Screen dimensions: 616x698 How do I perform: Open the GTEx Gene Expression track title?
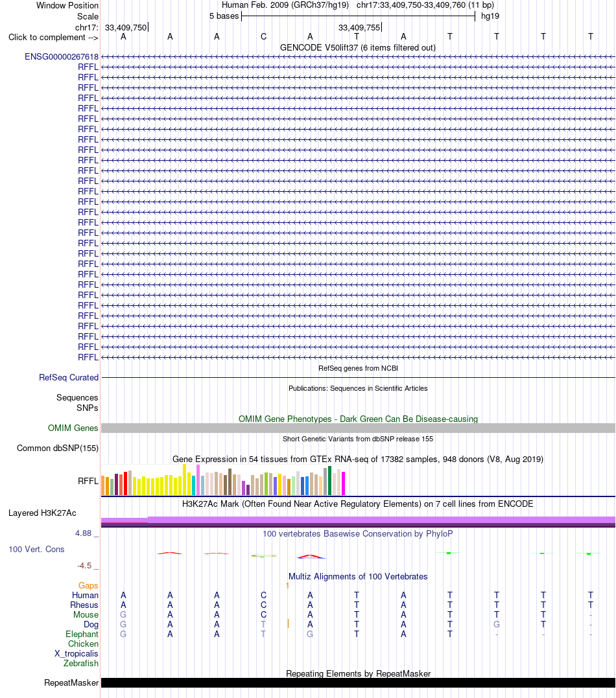(358, 459)
